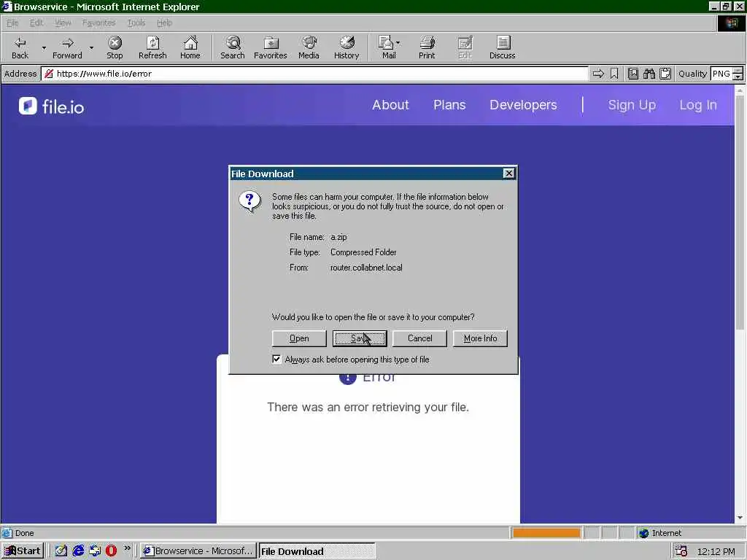
Task: Open the Plans link
Action: point(449,105)
